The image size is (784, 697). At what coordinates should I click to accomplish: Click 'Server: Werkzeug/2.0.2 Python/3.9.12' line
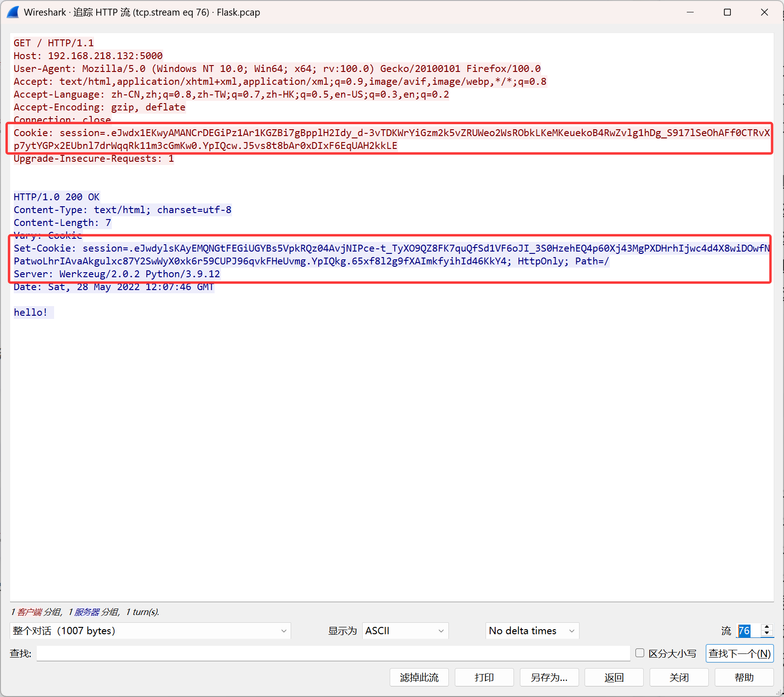coord(117,274)
